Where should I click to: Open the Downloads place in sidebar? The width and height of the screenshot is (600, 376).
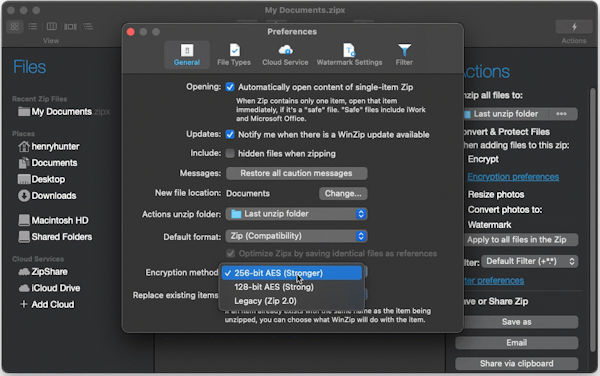pyautogui.click(x=47, y=196)
